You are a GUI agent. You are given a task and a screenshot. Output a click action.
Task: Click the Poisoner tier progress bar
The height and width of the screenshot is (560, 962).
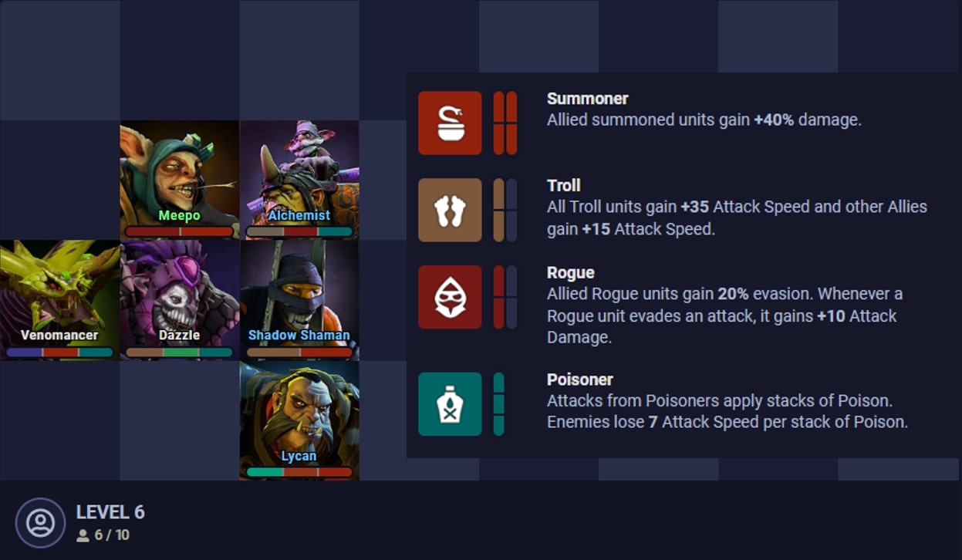coord(498,404)
